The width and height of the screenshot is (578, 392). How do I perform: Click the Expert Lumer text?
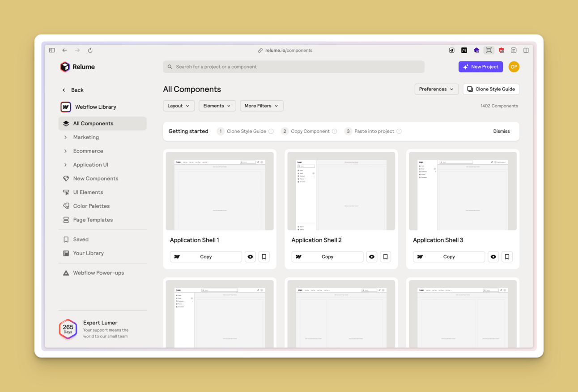click(100, 323)
